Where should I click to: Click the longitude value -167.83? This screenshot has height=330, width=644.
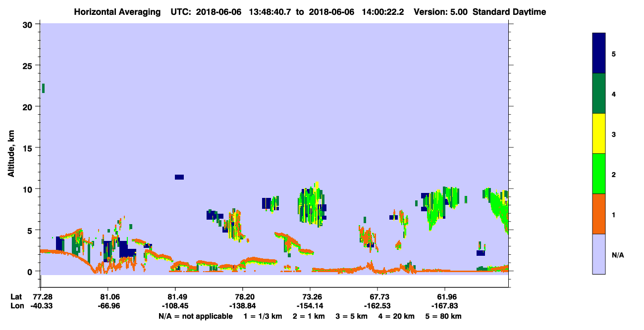(x=445, y=306)
